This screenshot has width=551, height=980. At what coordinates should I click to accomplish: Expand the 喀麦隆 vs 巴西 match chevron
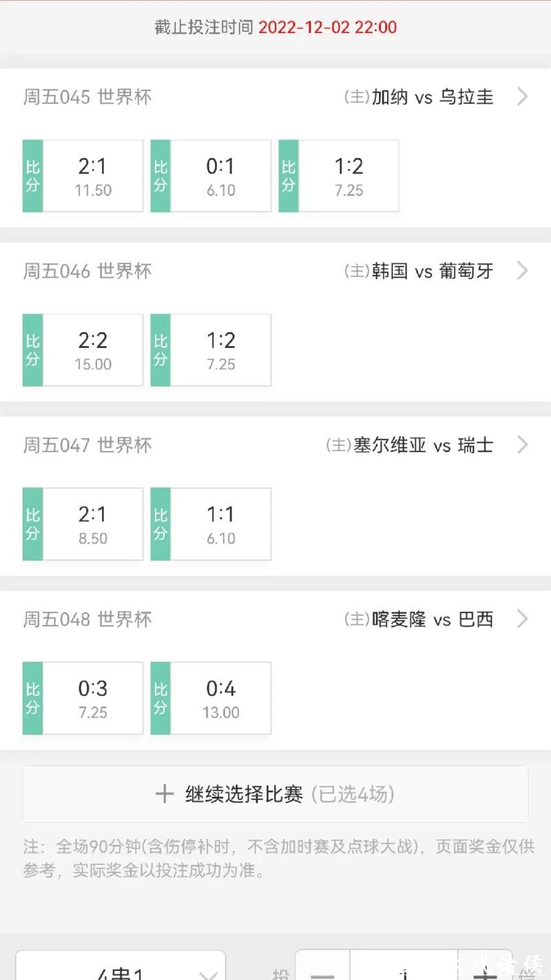pos(522,619)
